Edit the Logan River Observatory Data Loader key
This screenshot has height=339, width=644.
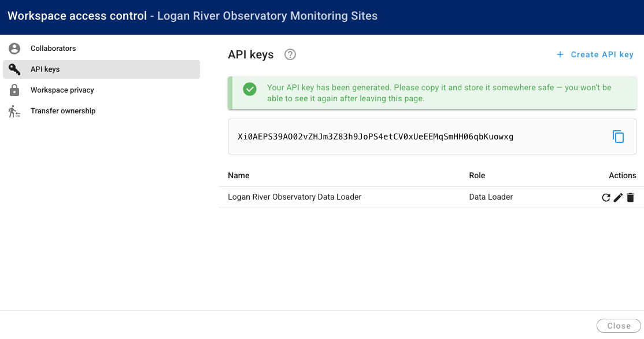click(x=618, y=198)
